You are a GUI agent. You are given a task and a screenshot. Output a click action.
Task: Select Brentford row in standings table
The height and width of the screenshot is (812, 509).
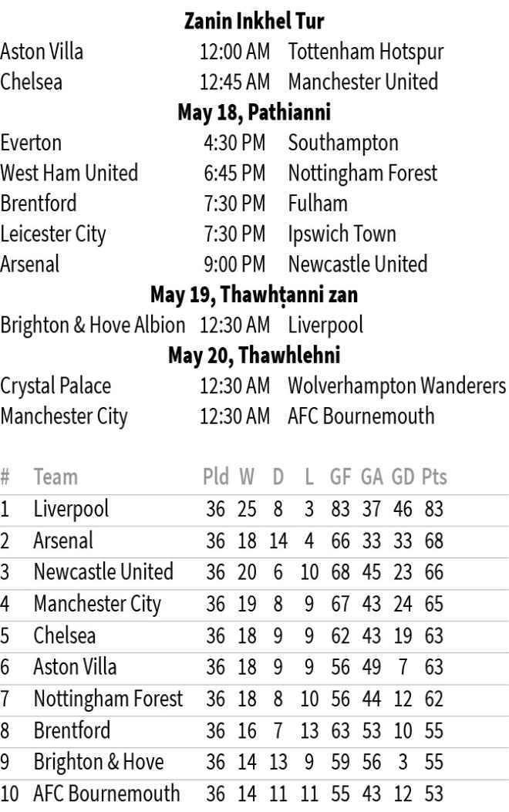point(254,731)
